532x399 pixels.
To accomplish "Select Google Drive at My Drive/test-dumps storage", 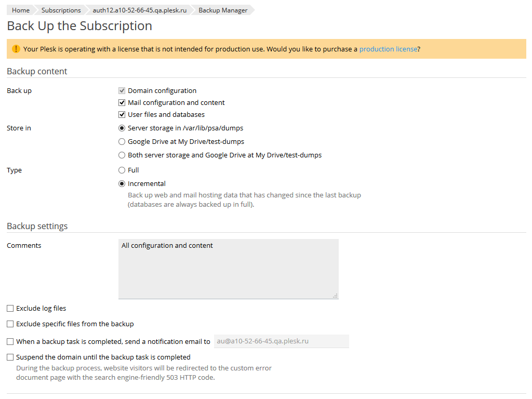I will [122, 141].
